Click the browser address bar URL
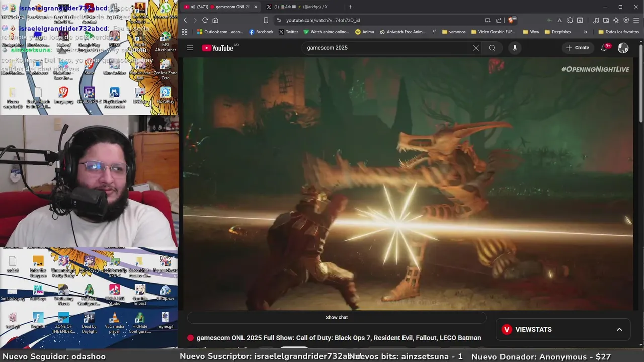Viewport: 644px width, 362px height. (x=323, y=20)
